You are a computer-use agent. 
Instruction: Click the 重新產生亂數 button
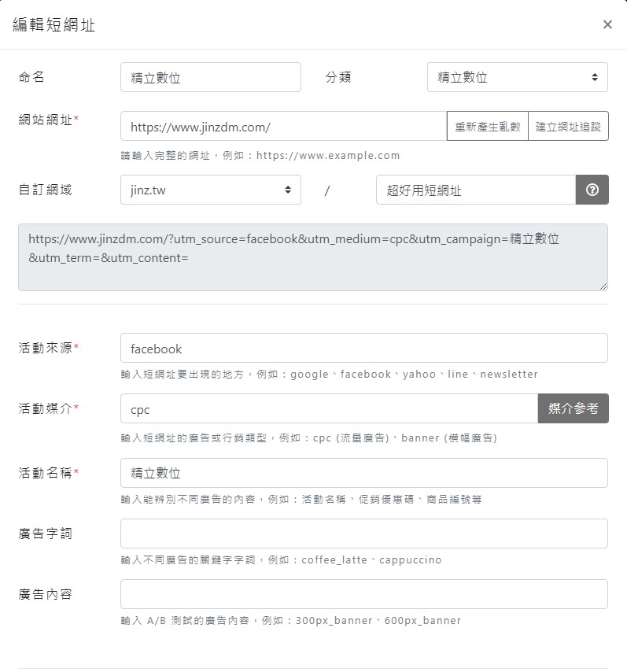(487, 126)
